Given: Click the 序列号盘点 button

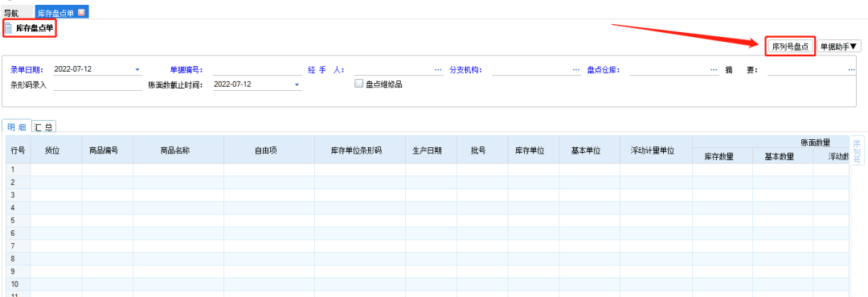Looking at the screenshot, I should click(790, 47).
